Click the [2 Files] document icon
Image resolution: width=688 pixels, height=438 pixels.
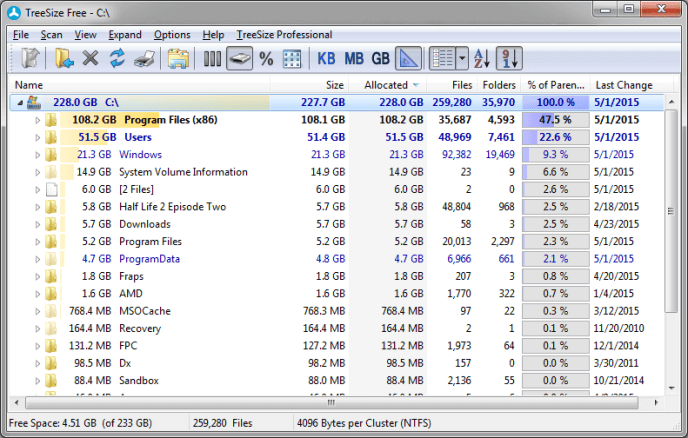click(x=51, y=190)
